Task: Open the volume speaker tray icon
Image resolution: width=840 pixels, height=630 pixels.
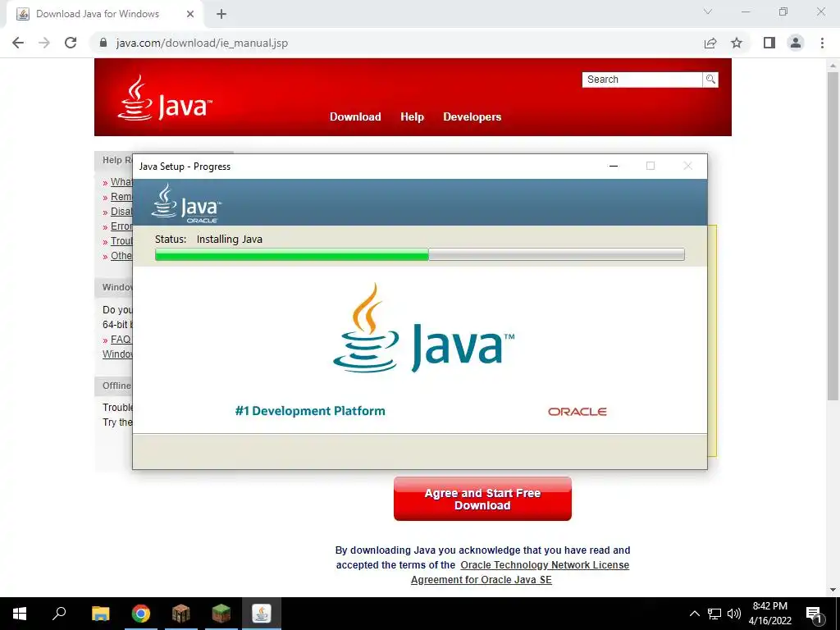Action: 734,614
